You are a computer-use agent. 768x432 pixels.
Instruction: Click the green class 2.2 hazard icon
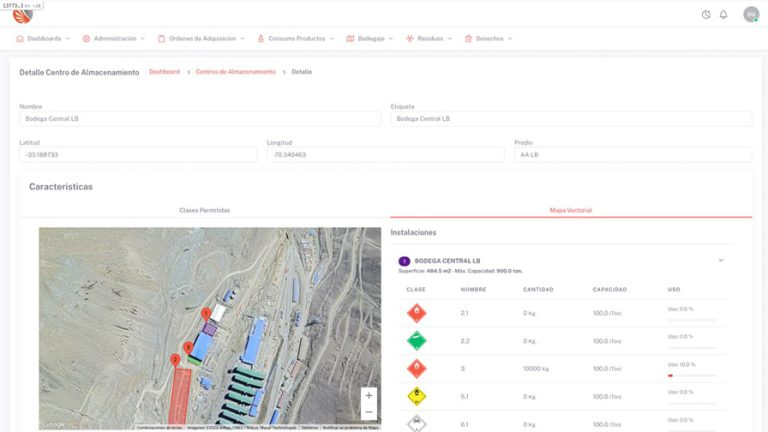(x=416, y=341)
